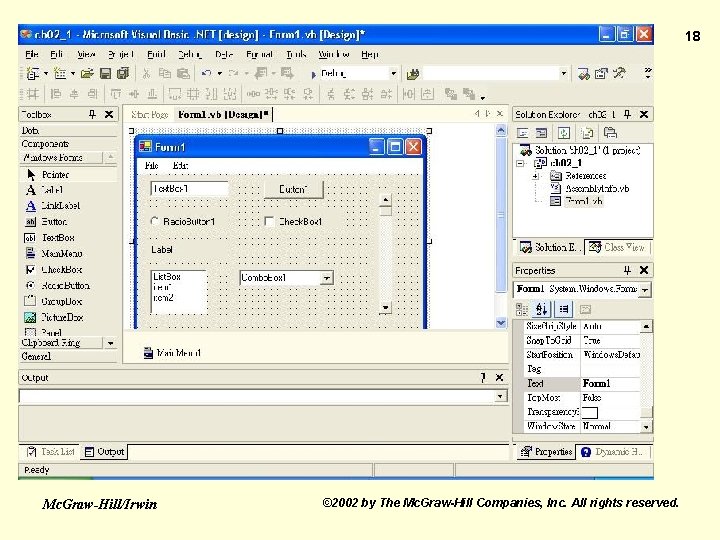Click the Alphabetic sort icon in Properties
Viewport: 720px width, 540px height.
542,309
